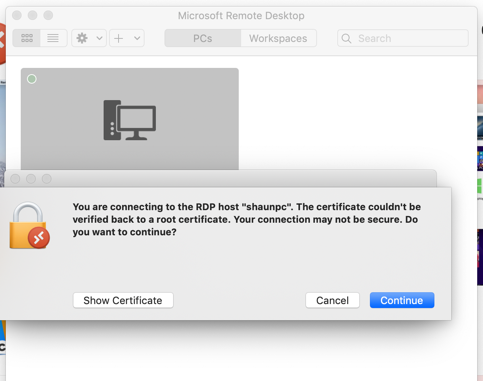Expand the add menu dropdown arrow
Screen dimensions: 483x381
click(x=137, y=38)
